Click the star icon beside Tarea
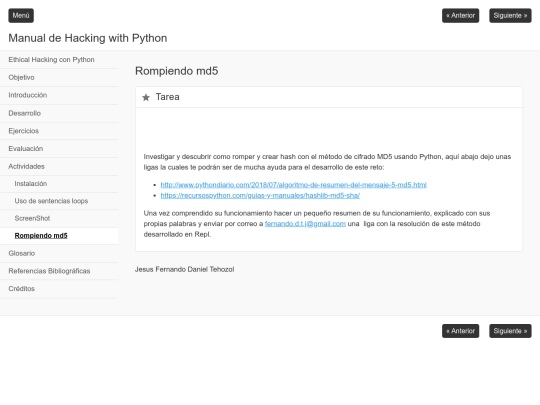 146,97
